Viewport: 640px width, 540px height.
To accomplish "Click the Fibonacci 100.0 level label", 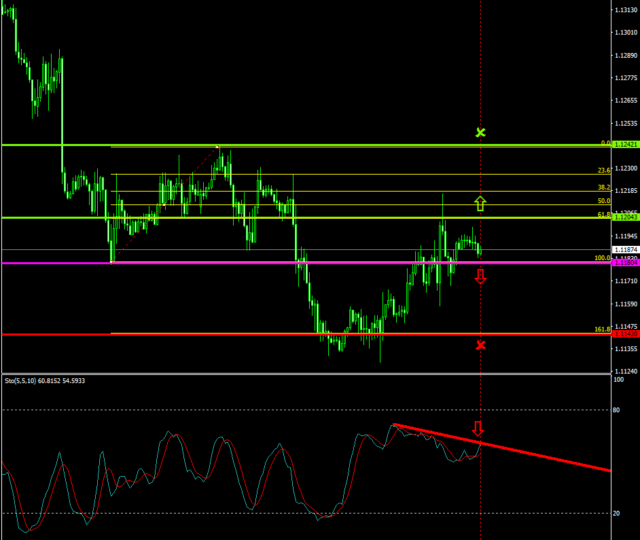I will [x=601, y=258].
